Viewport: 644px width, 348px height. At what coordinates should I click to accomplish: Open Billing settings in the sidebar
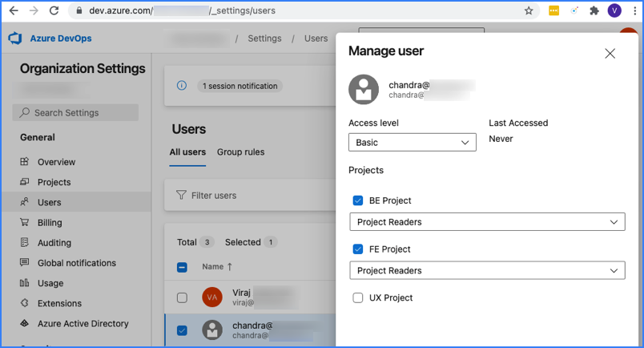point(50,222)
